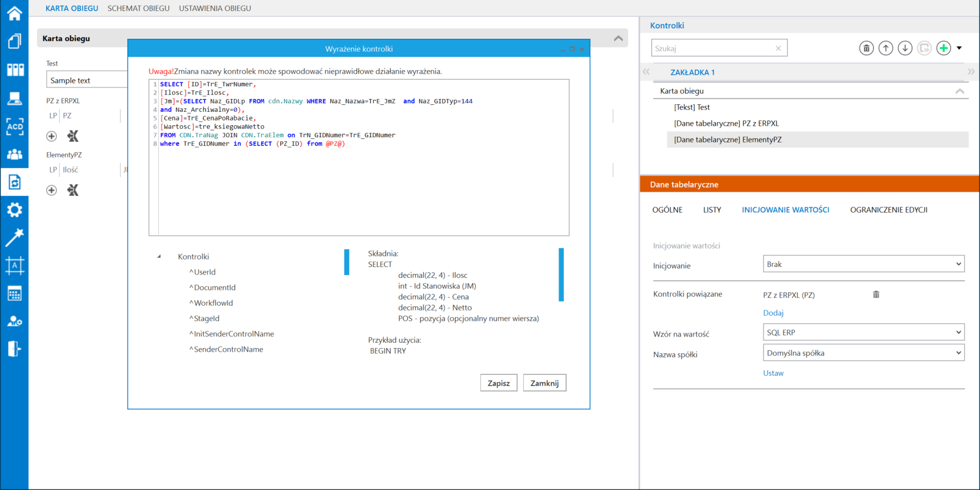Select ^SenderControlName in the Kontrolki tree
The width and height of the screenshot is (980, 490).
(x=226, y=349)
